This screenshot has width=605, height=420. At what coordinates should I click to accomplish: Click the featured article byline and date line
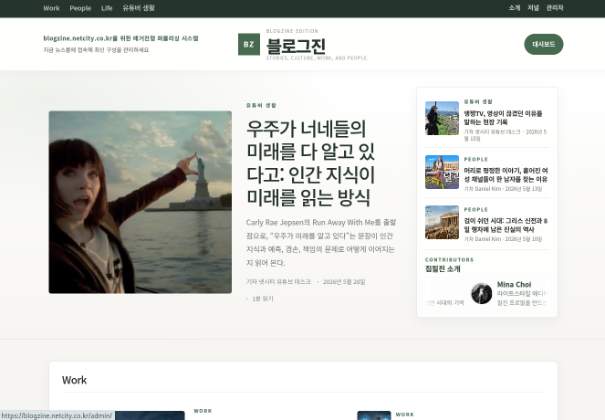pyautogui.click(x=306, y=282)
